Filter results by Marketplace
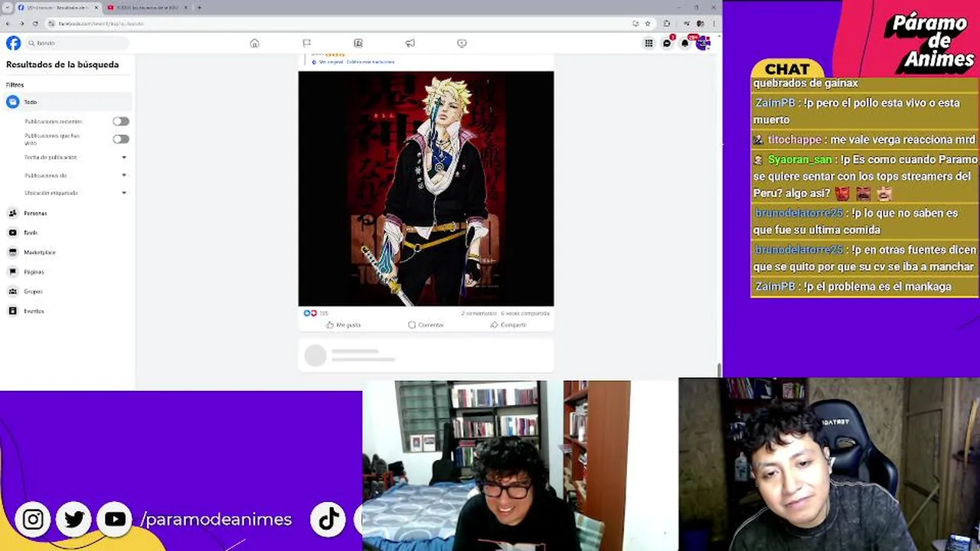 pyautogui.click(x=67, y=252)
